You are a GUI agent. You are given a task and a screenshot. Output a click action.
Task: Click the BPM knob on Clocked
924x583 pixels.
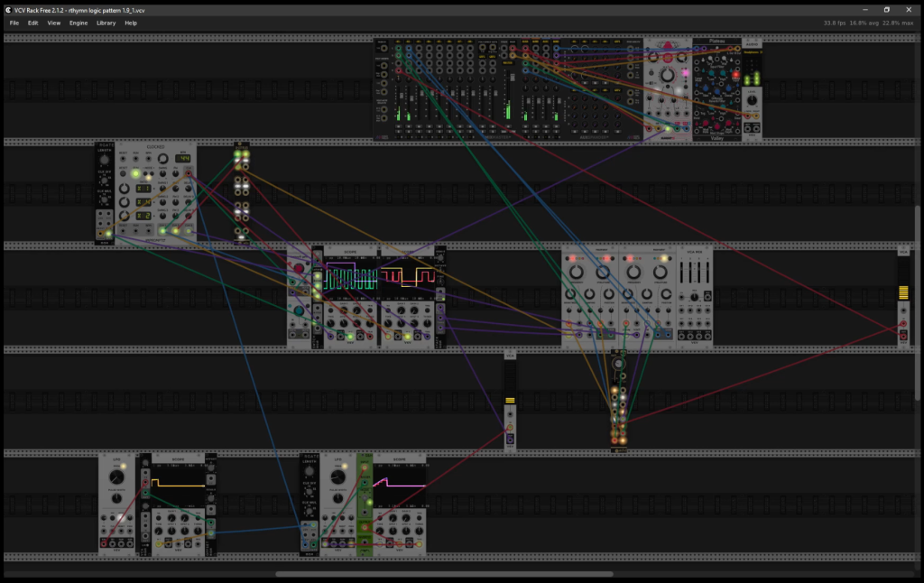163,159
